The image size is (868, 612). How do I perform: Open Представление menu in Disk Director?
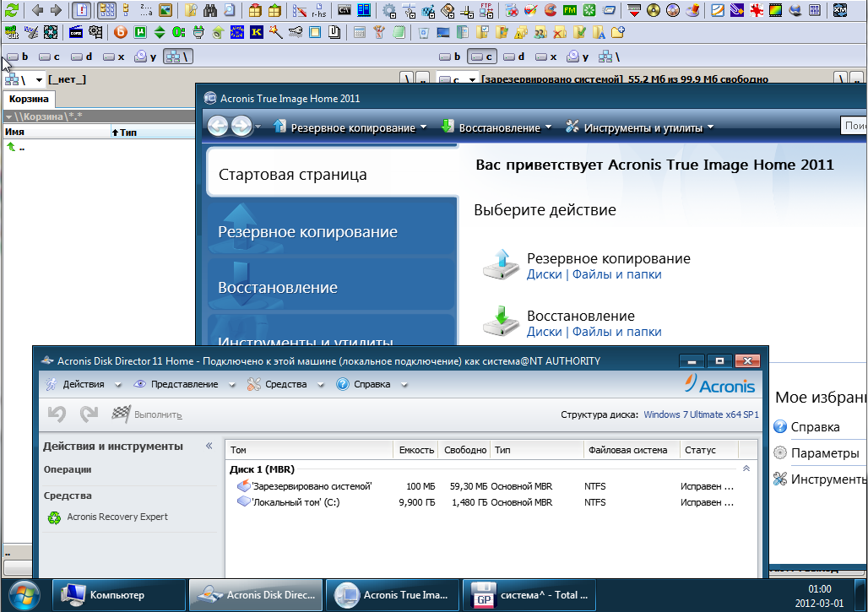point(184,384)
